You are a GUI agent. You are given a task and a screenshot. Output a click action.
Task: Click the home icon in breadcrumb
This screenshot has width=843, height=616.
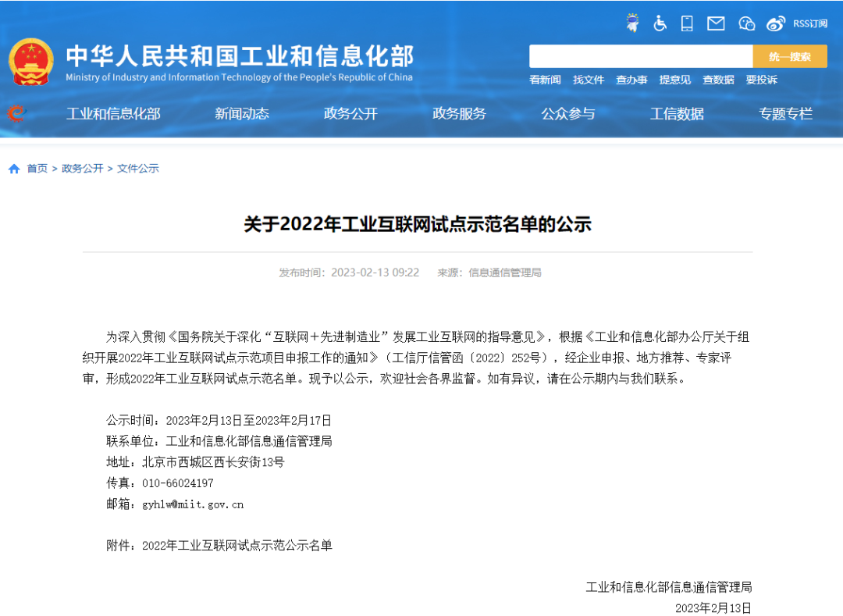pos(15,169)
